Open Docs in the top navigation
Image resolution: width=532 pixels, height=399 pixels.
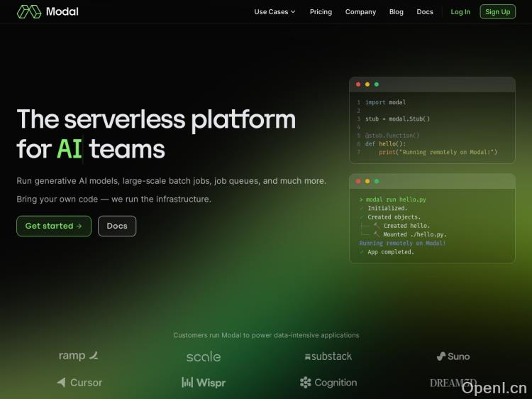point(425,12)
